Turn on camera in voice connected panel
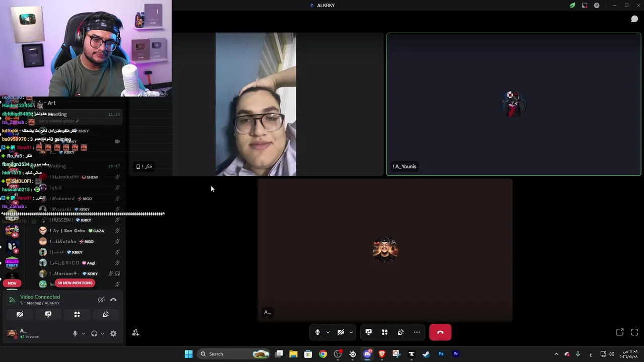Screen dimensions: 644x362 (20, 314)
